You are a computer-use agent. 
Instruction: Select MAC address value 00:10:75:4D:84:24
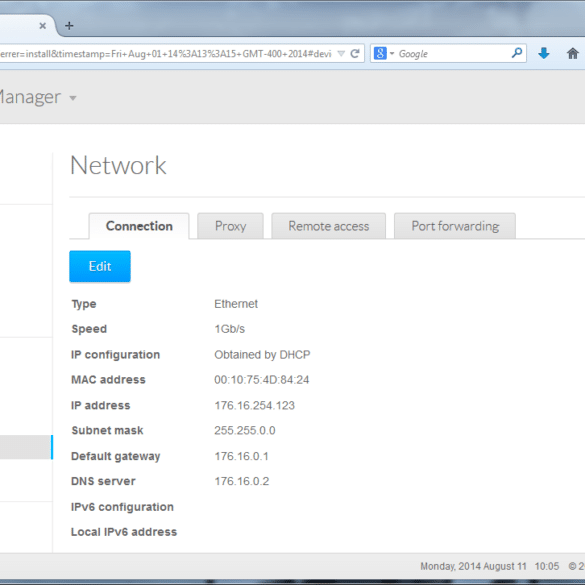[x=262, y=380]
